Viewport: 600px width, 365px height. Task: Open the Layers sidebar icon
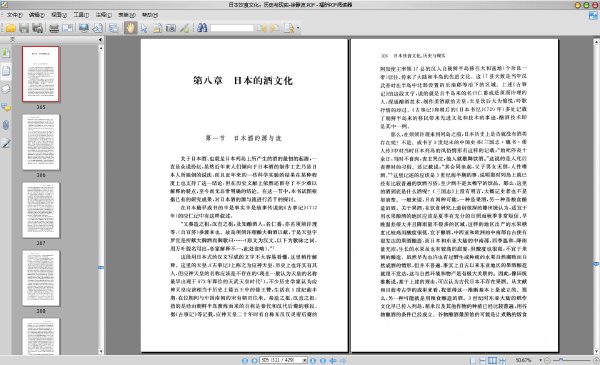tap(6, 89)
